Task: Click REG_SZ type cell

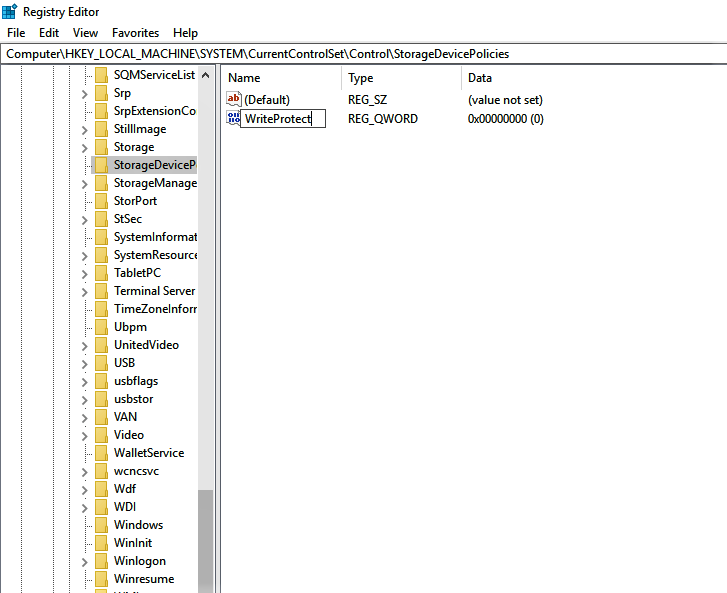Action: click(368, 100)
